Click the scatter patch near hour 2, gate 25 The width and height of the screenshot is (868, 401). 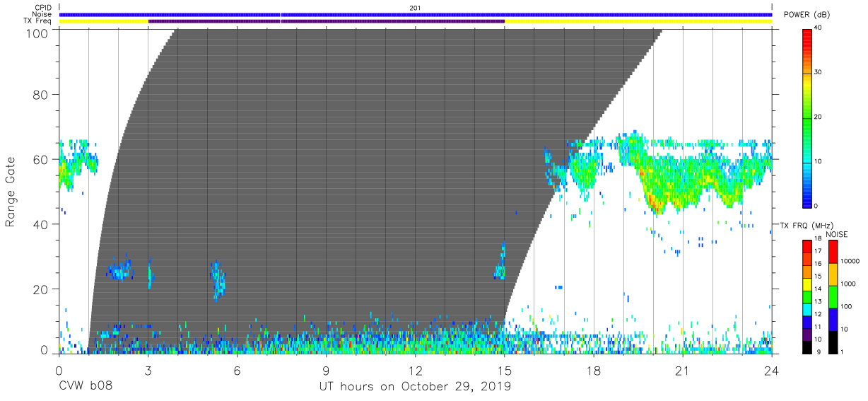point(119,269)
